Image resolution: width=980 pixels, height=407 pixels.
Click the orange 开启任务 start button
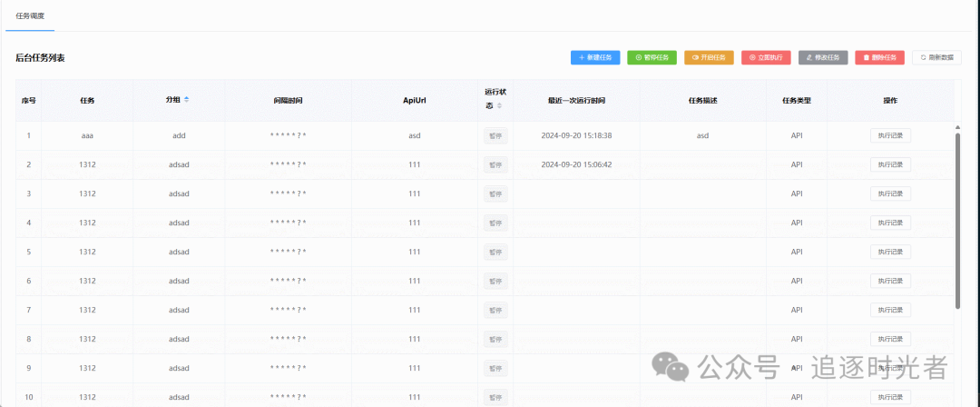[x=708, y=57]
